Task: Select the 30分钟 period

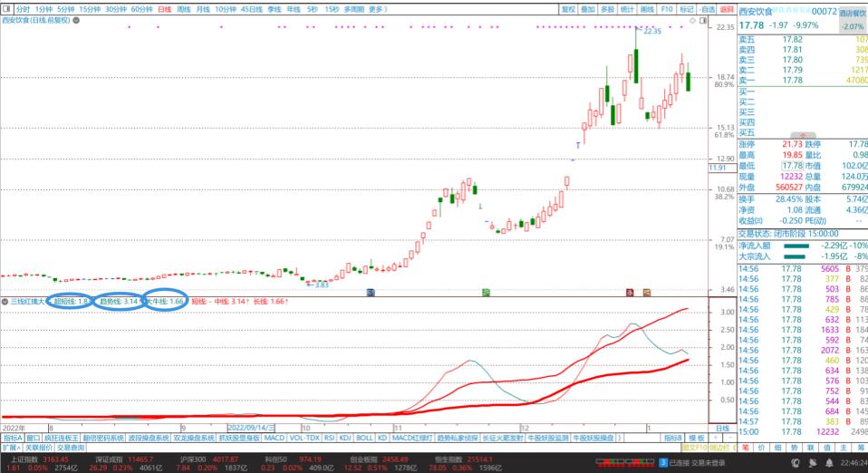Action: coord(116,9)
